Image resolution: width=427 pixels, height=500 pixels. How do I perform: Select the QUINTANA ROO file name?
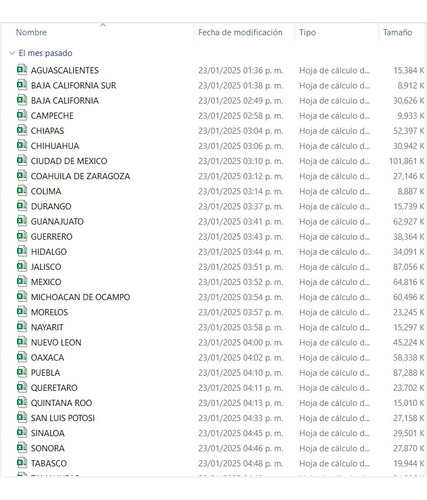[x=61, y=403]
